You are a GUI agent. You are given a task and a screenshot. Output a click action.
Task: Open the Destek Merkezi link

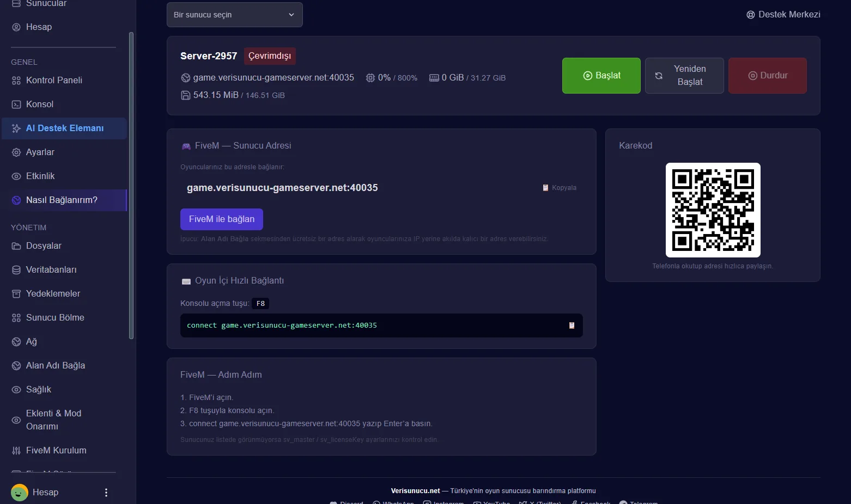(783, 15)
